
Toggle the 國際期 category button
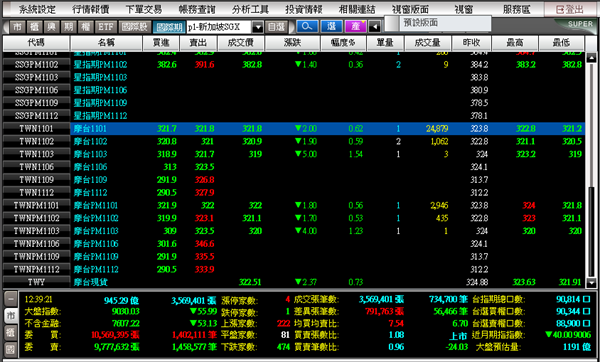point(169,27)
